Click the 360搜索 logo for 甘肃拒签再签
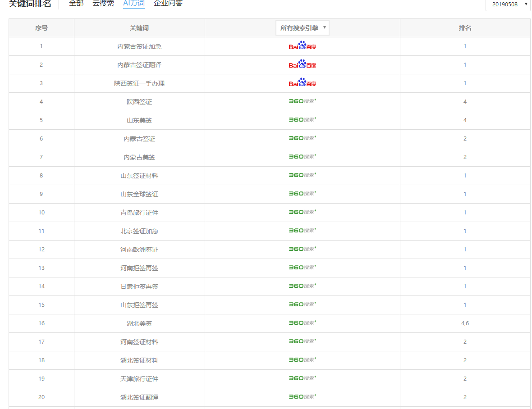 [x=303, y=286]
